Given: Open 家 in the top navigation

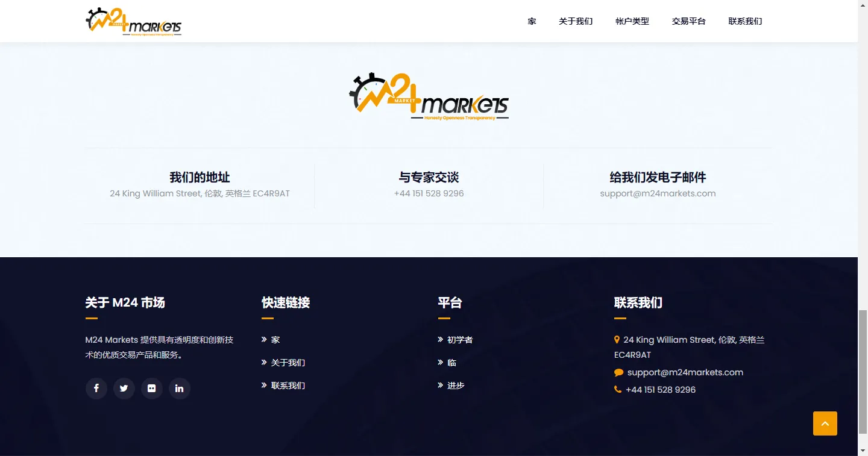Looking at the screenshot, I should [532, 21].
